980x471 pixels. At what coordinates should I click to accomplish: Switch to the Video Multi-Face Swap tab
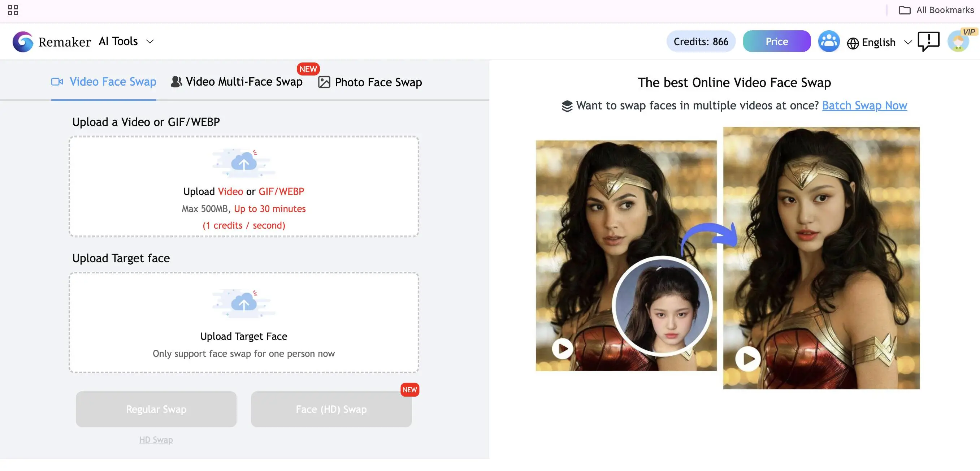(x=236, y=81)
